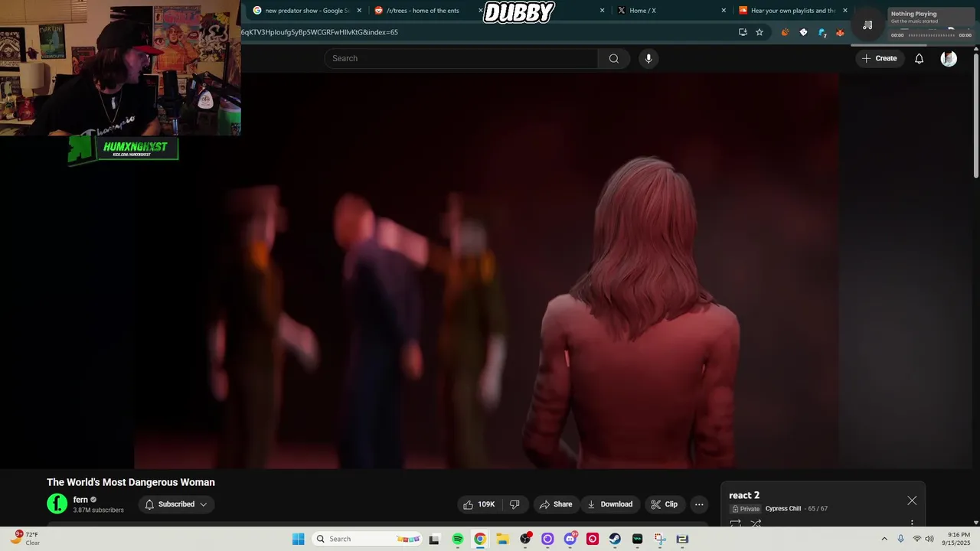This screenshot has width=980, height=551.
Task: Share the video
Action: point(556,504)
